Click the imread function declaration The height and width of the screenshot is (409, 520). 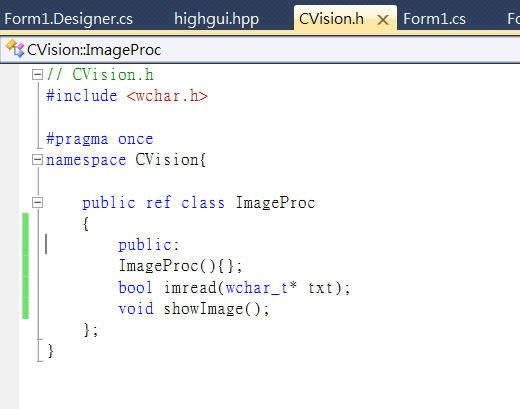(x=234, y=288)
